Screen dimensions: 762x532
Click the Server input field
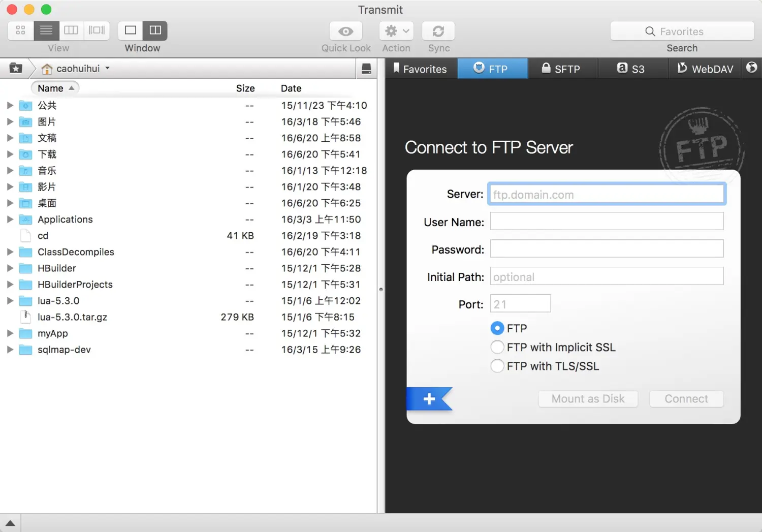click(607, 194)
